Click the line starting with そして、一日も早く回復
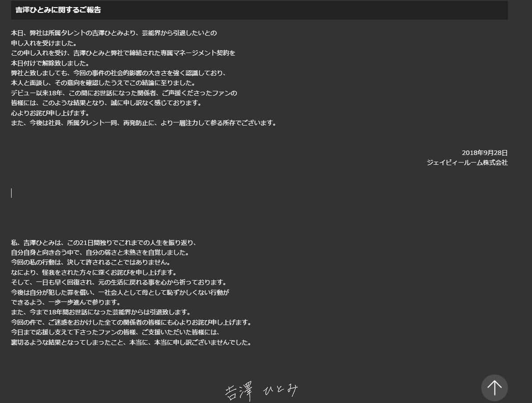This screenshot has width=532, height=403. pyautogui.click(x=119, y=282)
